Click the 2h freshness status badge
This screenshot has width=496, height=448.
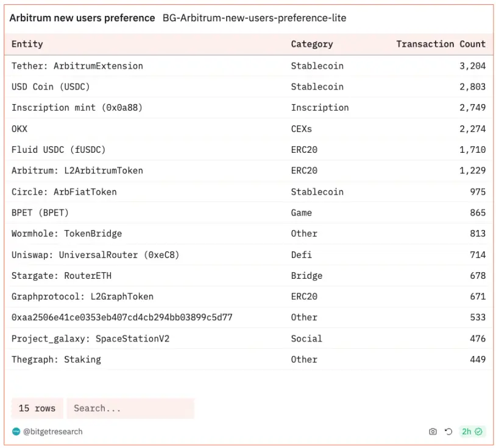(x=472, y=432)
